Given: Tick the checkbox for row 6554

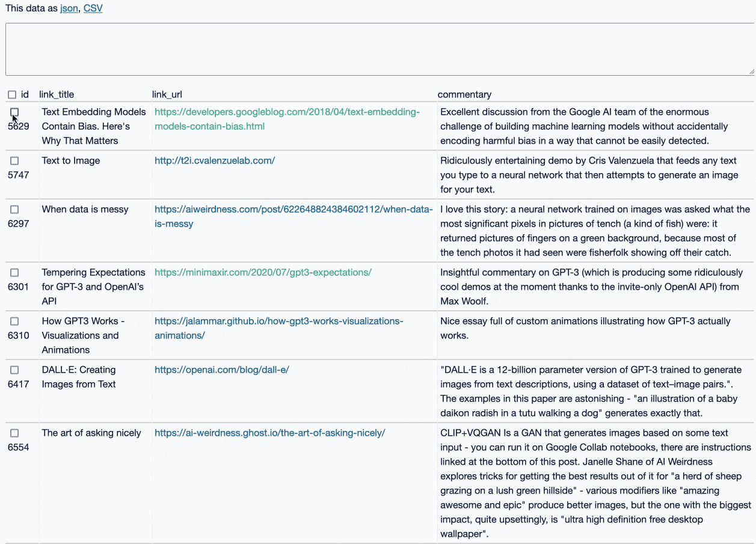Looking at the screenshot, I should point(14,433).
